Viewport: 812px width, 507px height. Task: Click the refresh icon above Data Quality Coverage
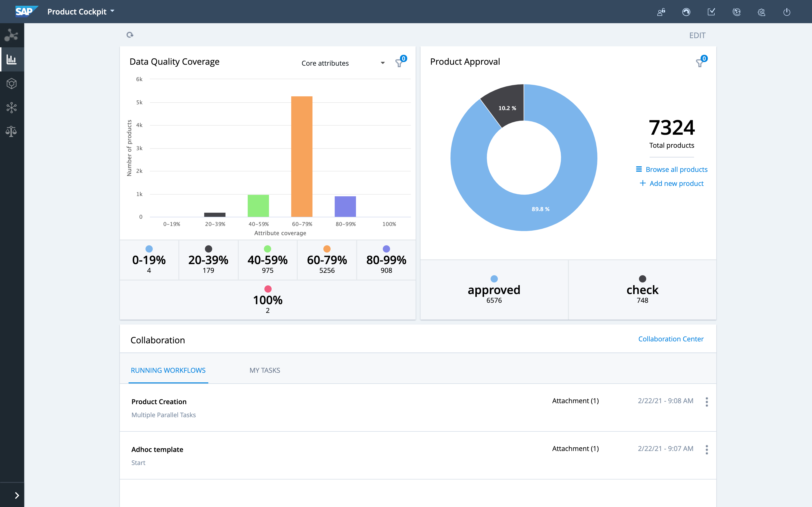point(130,35)
